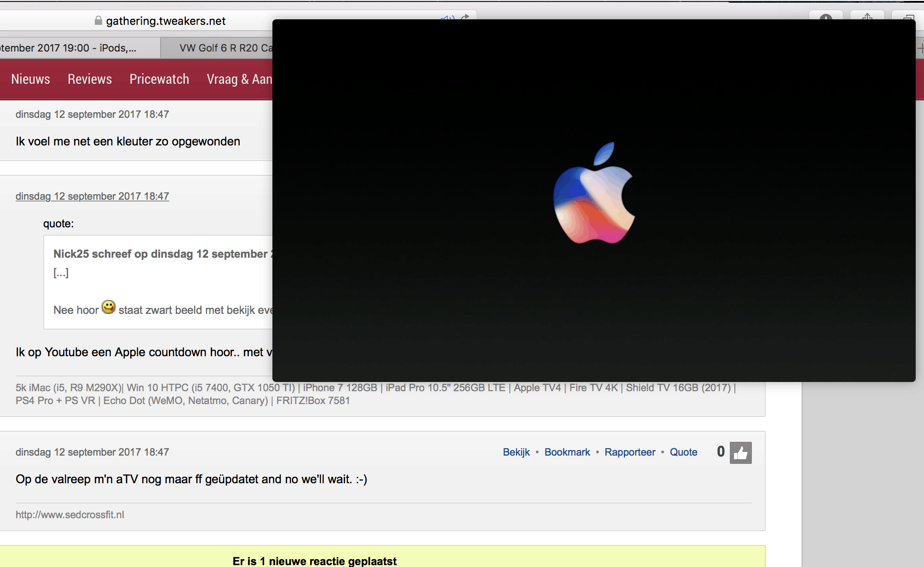Click the Rapporteer link
Viewport: 924px width, 567px height.
coord(629,452)
